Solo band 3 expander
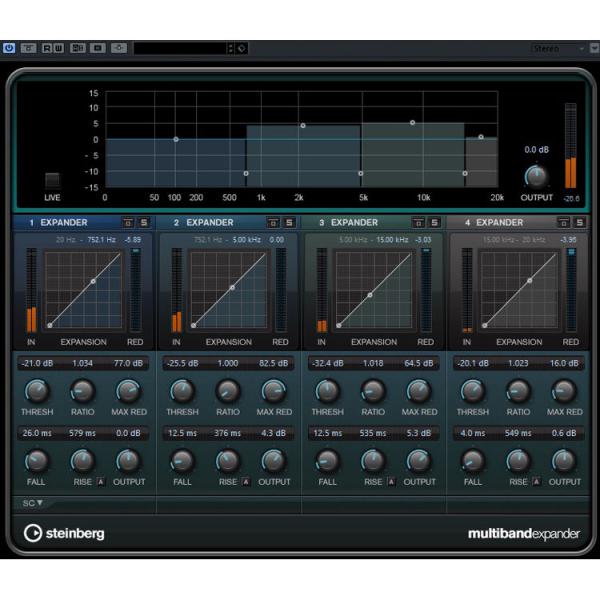The image size is (600, 600). [434, 223]
